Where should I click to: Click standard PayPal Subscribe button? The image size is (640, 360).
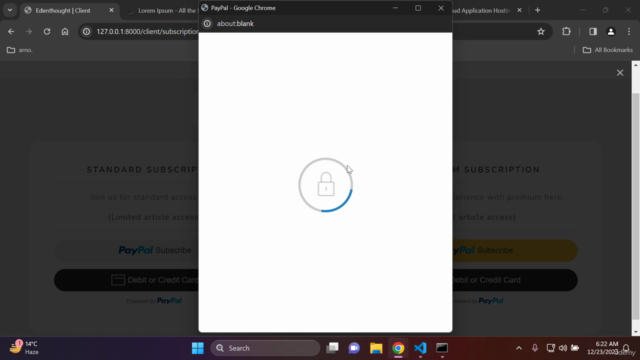pyautogui.click(x=127, y=250)
